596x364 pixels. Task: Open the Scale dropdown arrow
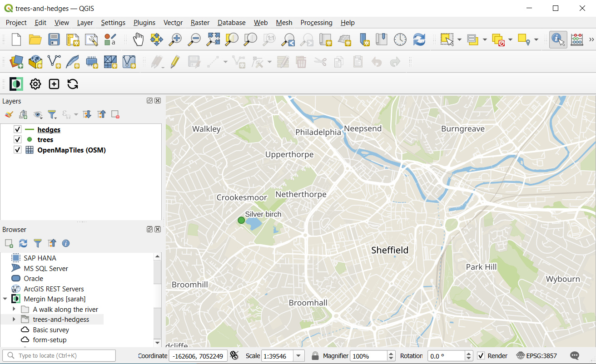pyautogui.click(x=299, y=356)
